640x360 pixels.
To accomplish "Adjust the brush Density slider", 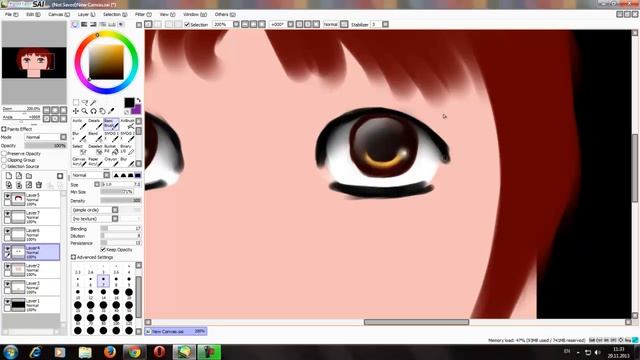I will 121,200.
